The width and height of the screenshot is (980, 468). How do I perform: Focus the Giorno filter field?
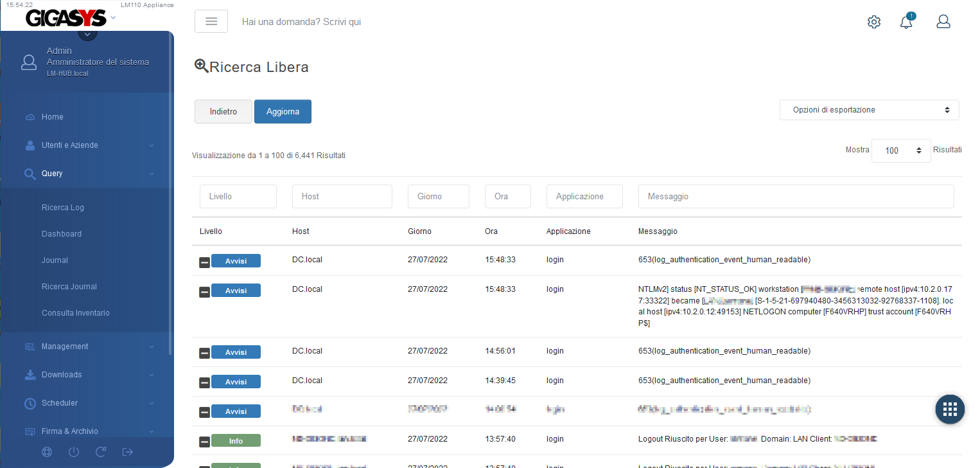pos(439,197)
